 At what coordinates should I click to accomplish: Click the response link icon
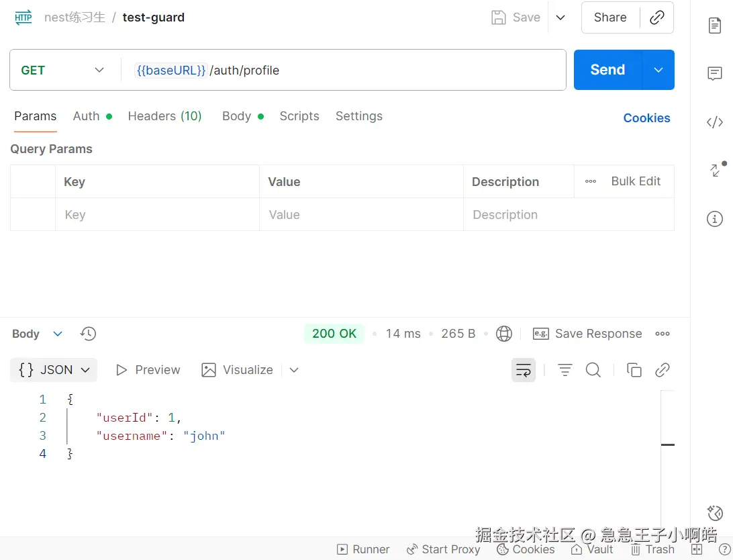point(663,370)
